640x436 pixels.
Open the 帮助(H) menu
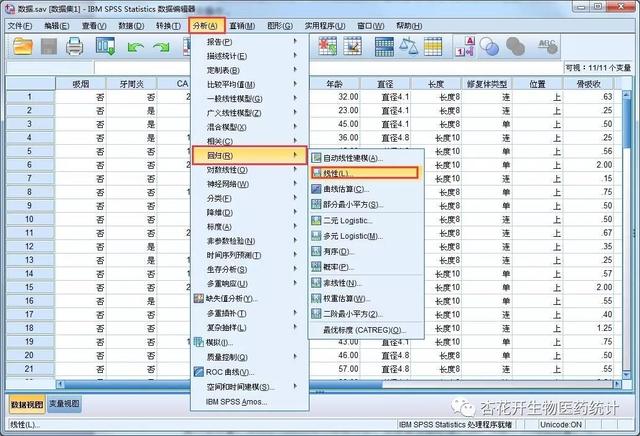(409, 26)
